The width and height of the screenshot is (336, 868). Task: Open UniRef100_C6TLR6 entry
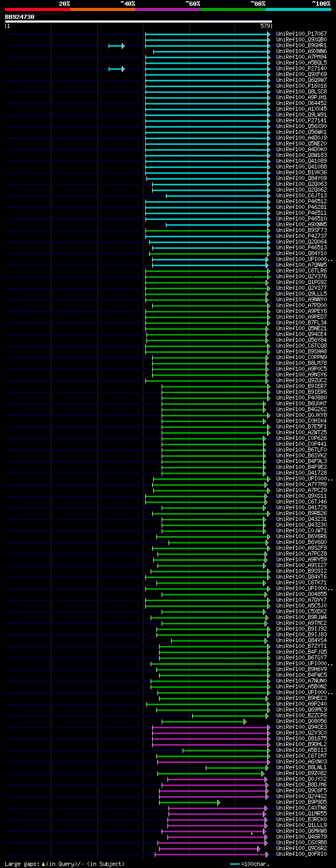[x=301, y=271]
